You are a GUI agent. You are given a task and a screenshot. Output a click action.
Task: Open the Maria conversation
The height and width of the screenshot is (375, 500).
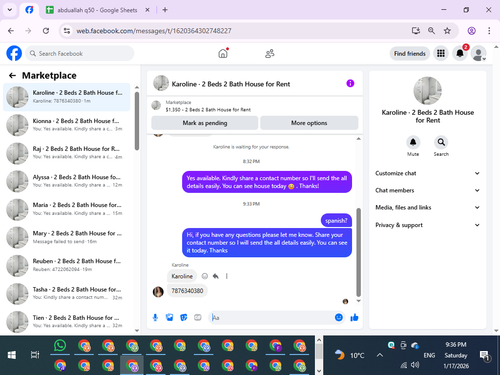(x=67, y=209)
